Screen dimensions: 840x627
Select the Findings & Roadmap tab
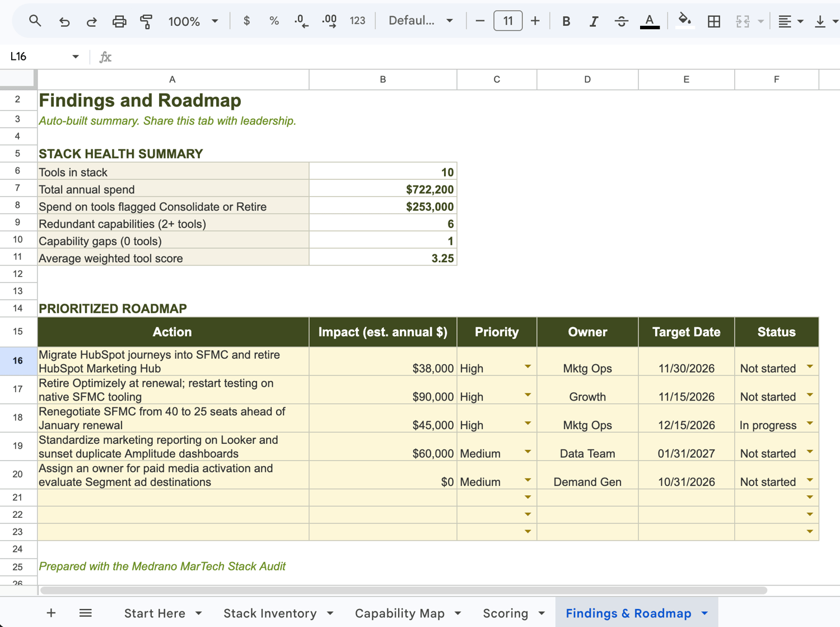628,613
